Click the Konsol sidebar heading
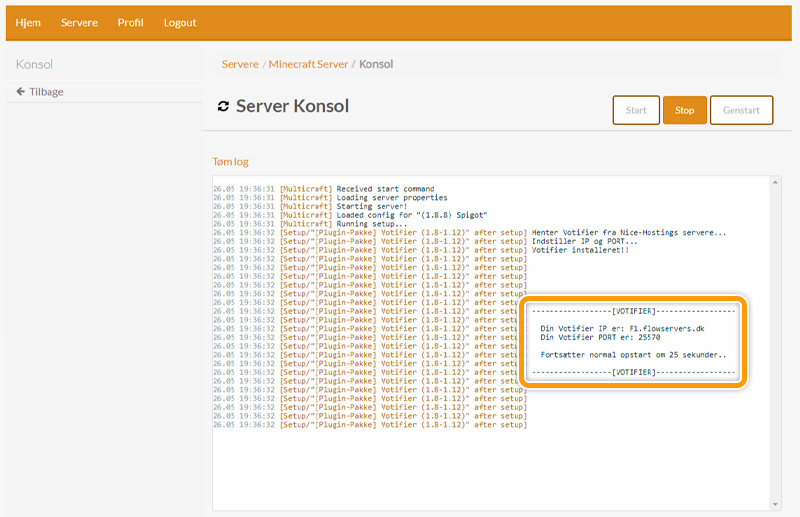This screenshot has height=517, width=800. point(34,64)
